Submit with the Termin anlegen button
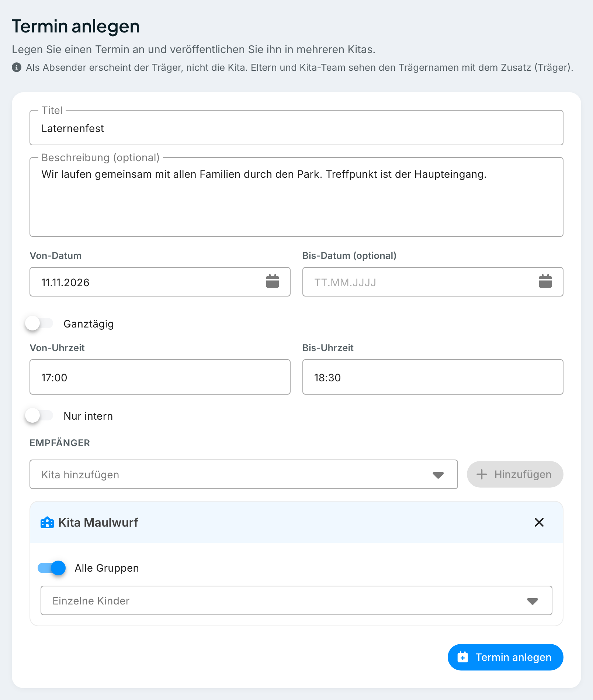593x700 pixels. [x=505, y=657]
